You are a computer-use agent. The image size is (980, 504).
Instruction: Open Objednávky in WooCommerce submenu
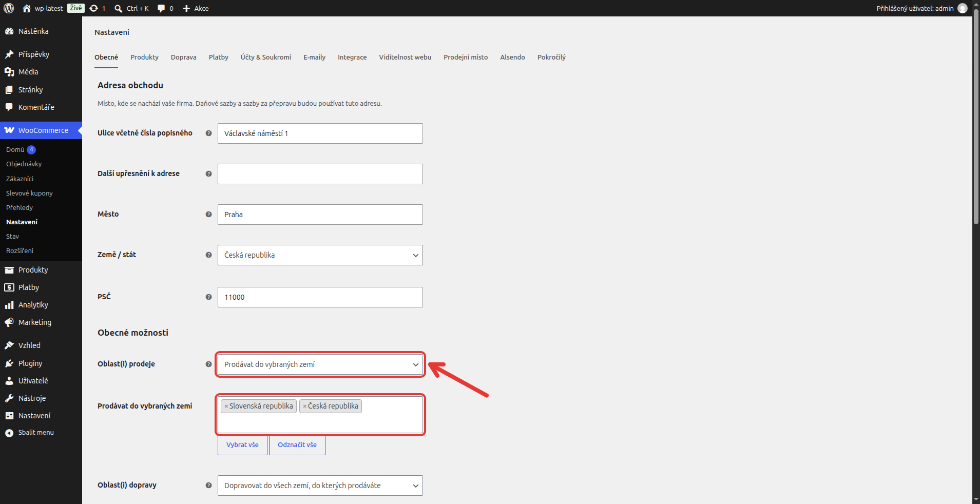(x=24, y=164)
